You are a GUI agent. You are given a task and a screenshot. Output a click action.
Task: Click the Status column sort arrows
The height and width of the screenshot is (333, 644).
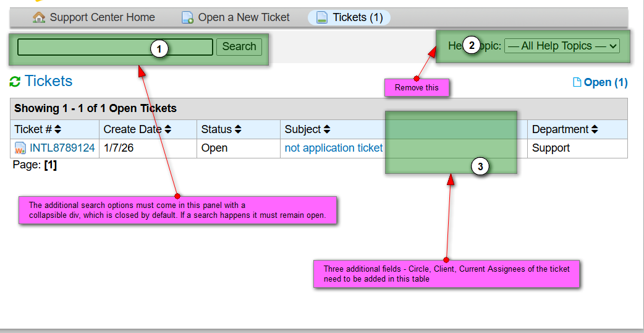coord(237,129)
